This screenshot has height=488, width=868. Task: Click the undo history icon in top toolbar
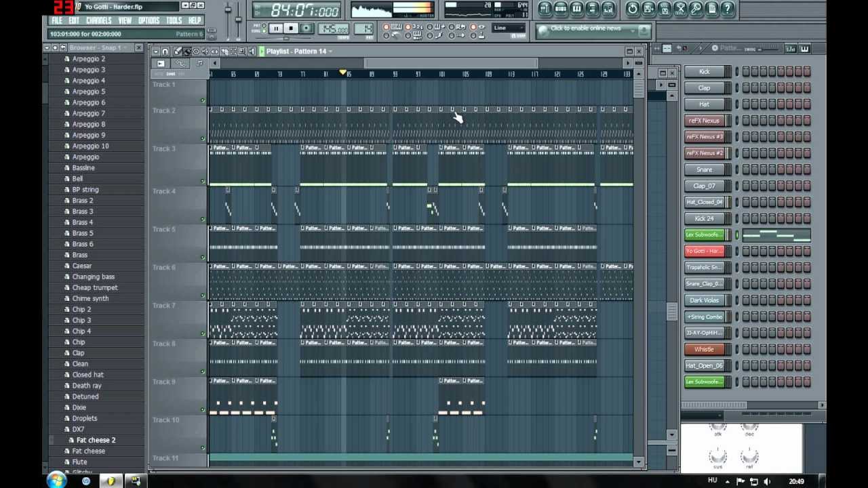pyautogui.click(x=632, y=9)
